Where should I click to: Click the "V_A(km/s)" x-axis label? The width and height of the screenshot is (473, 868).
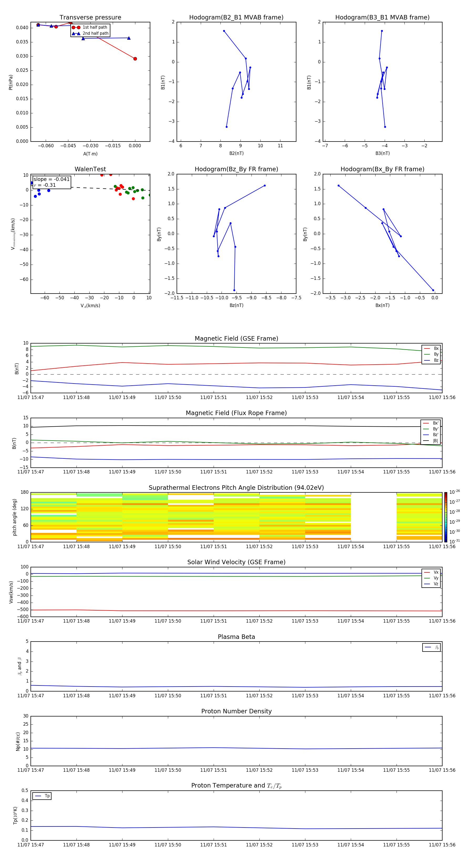pos(90,306)
